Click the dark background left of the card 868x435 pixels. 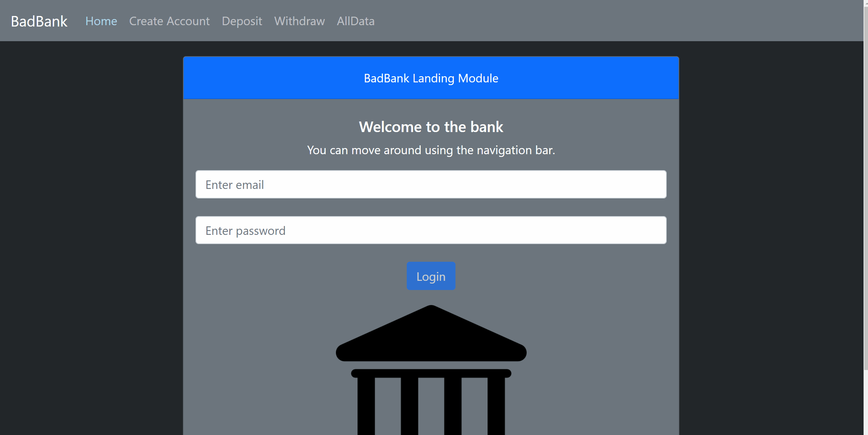(92, 238)
